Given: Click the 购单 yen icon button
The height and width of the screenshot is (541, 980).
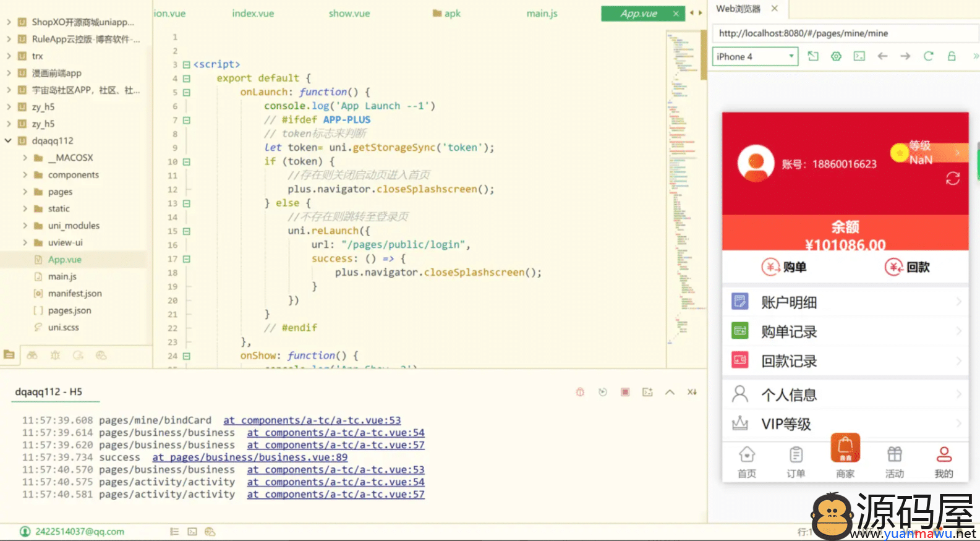Looking at the screenshot, I should [x=770, y=266].
